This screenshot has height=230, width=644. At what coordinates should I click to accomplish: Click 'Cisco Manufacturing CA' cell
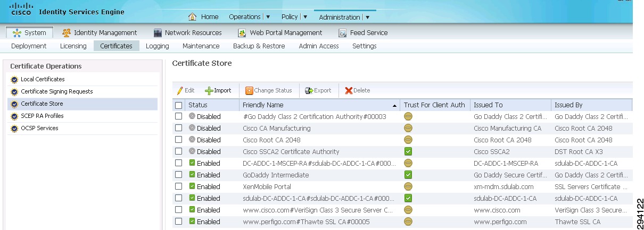[x=507, y=129]
